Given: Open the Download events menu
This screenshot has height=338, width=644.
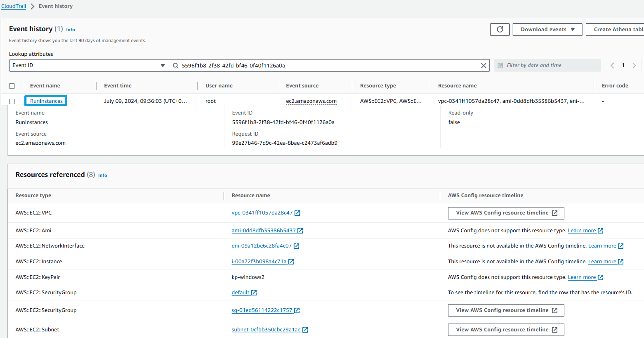Looking at the screenshot, I should (x=547, y=29).
